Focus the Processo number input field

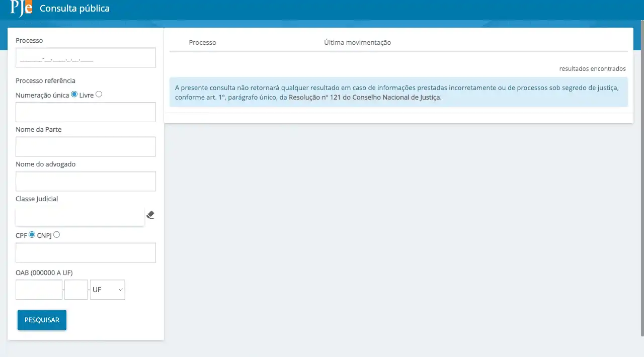[x=86, y=58]
